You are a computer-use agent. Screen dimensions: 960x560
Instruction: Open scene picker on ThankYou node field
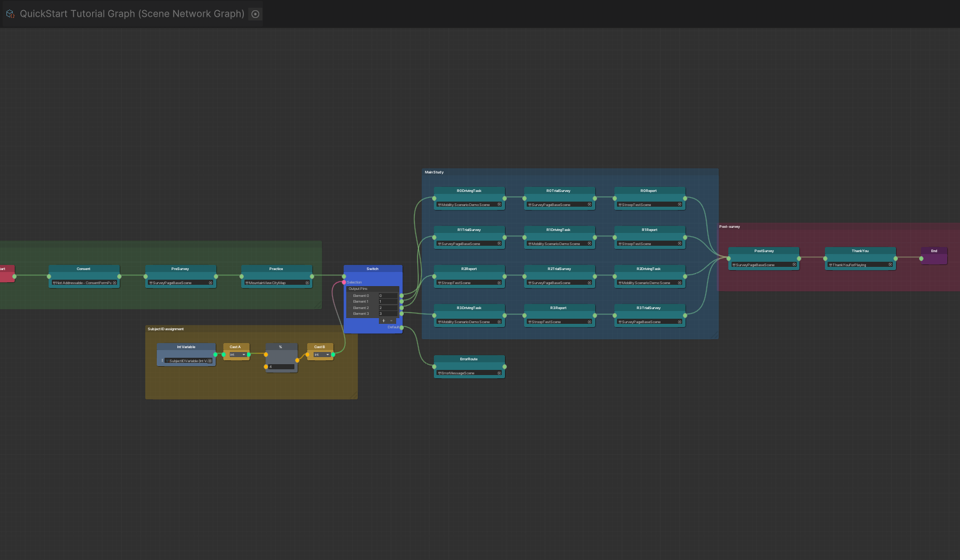coord(890,265)
